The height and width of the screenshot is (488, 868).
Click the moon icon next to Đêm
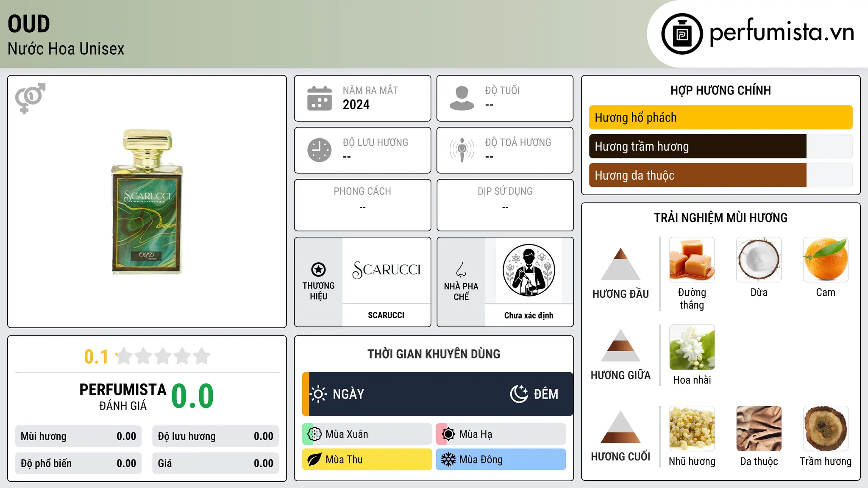pyautogui.click(x=519, y=394)
